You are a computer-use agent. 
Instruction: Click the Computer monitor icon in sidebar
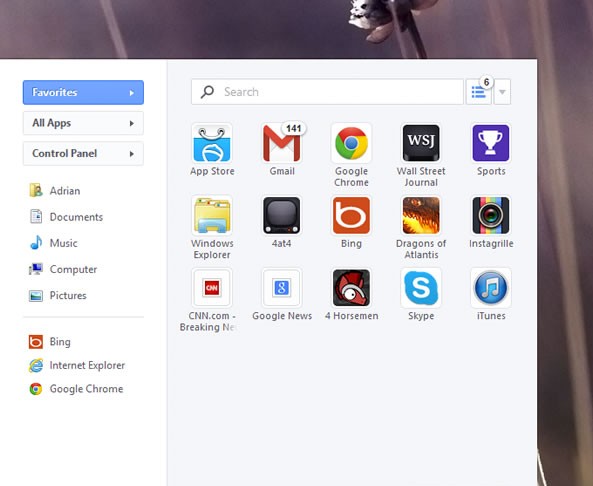point(36,269)
